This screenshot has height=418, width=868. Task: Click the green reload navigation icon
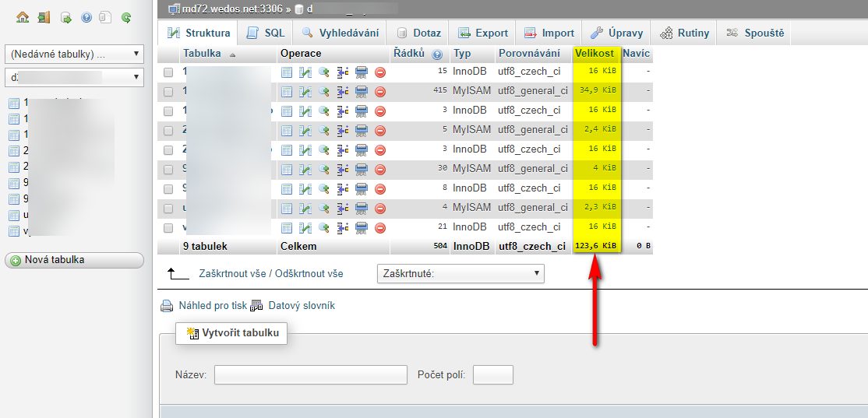[x=126, y=16]
